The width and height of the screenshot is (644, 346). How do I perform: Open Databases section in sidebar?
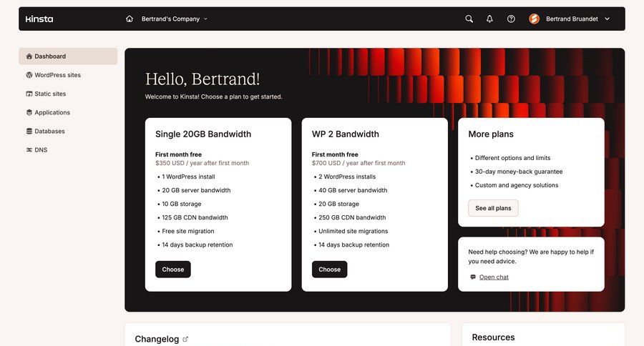49,131
